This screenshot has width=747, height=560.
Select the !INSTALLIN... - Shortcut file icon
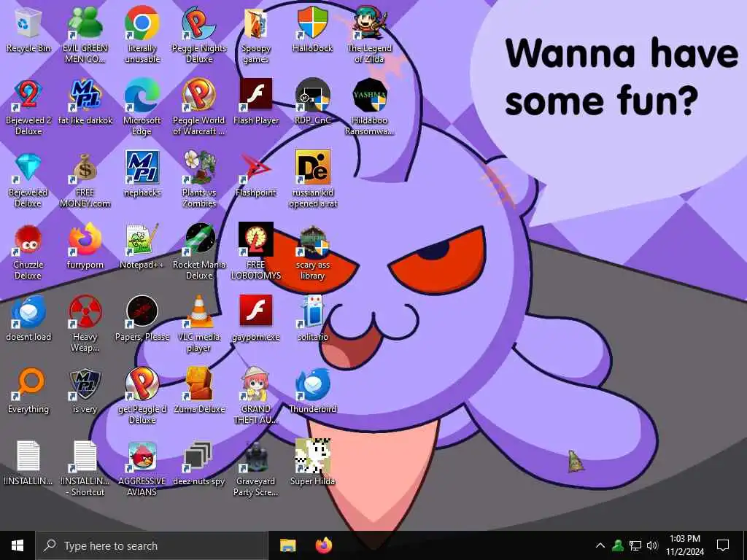tap(85, 456)
